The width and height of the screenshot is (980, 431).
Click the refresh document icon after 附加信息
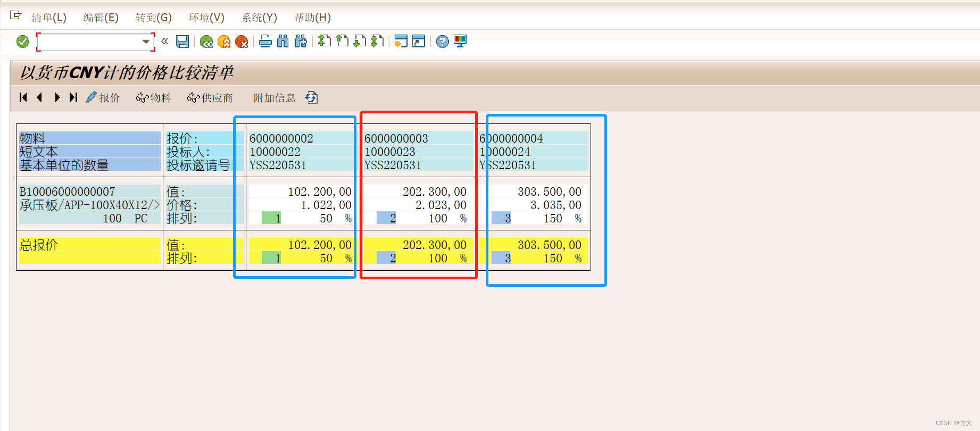[311, 97]
